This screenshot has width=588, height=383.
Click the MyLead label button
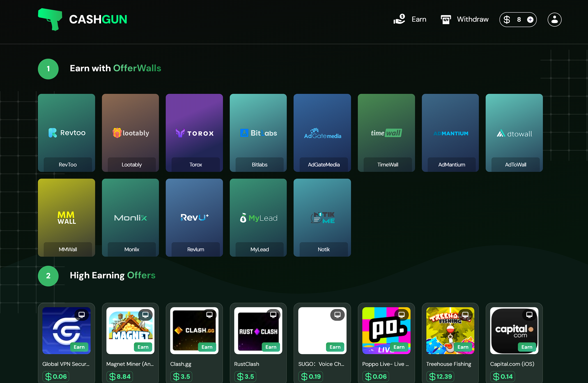tap(260, 249)
